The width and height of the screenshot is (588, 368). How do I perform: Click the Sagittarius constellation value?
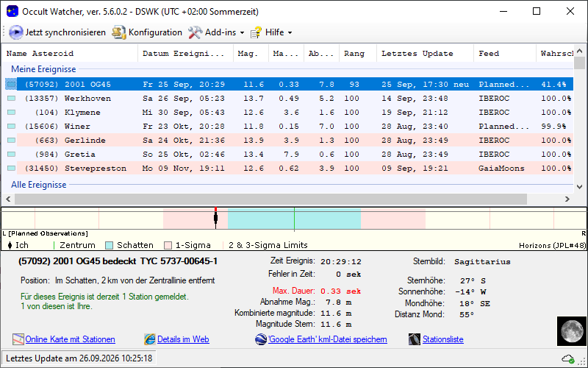pyautogui.click(x=482, y=262)
